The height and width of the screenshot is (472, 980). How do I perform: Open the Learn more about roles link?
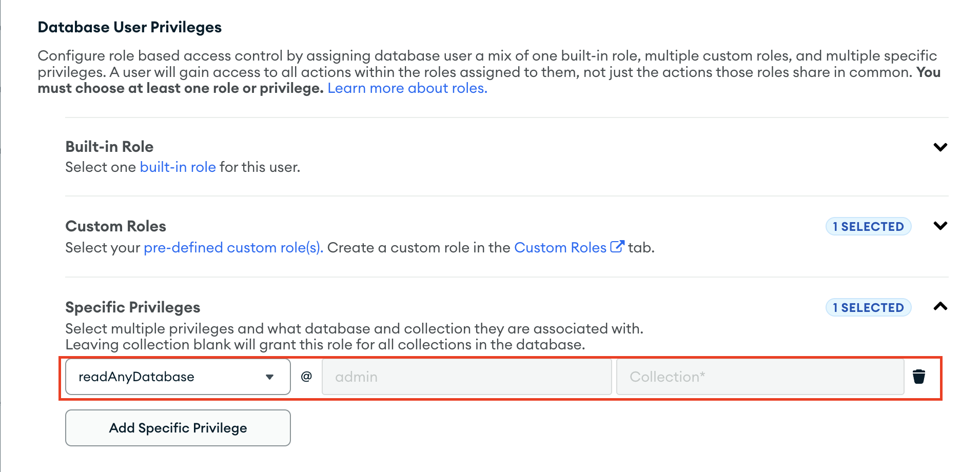[406, 88]
